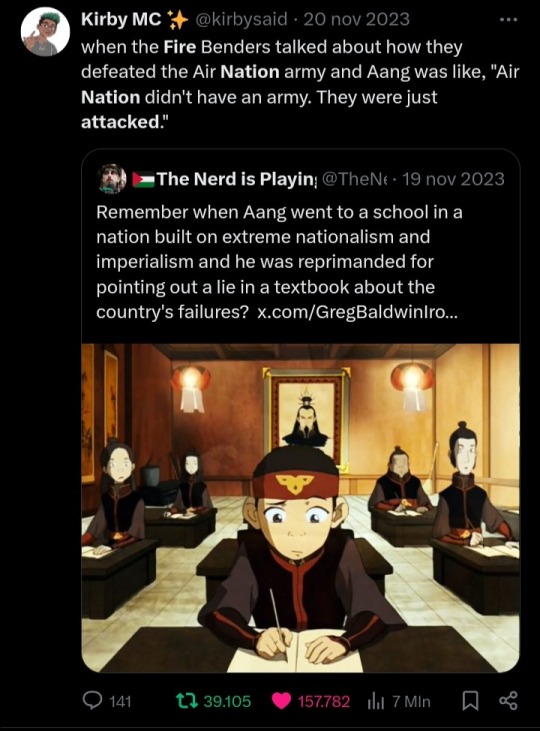Image resolution: width=540 pixels, height=731 pixels.
Task: Bookmark this tweet
Action: pos(470,701)
